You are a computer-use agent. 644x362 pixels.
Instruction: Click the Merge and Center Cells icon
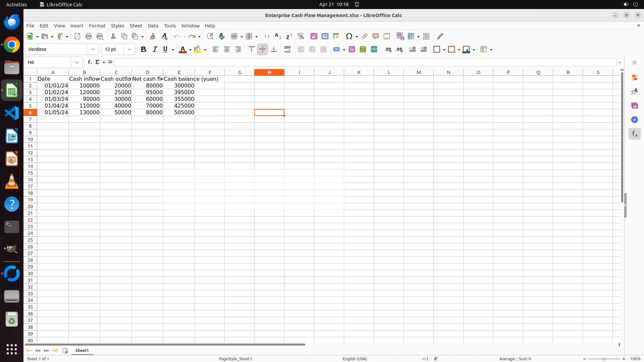301,50
